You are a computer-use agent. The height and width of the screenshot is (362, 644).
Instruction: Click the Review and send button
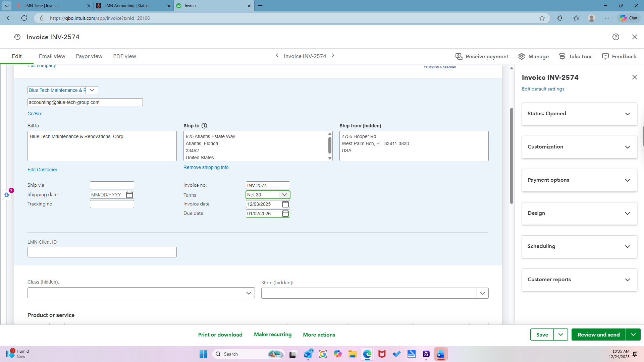pos(598,335)
